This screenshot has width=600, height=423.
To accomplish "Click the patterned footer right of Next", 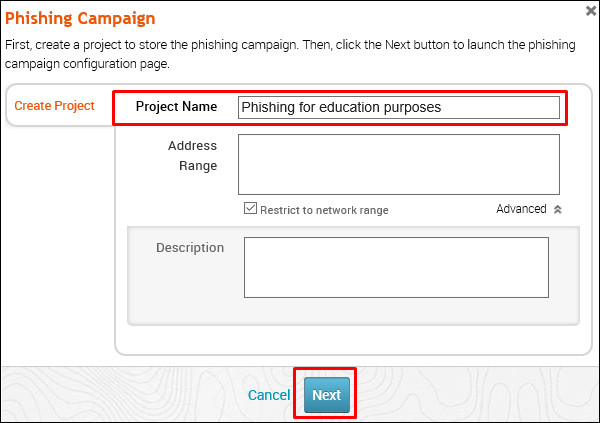I will [470, 395].
